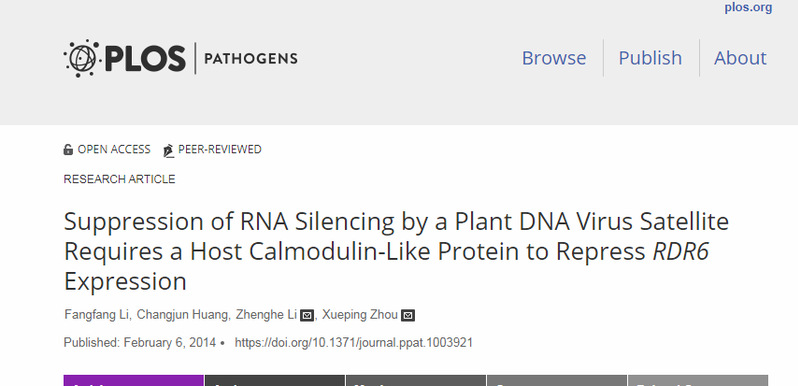The width and height of the screenshot is (798, 386).
Task: Click the peer-reviewed pen icon
Action: tap(168, 150)
